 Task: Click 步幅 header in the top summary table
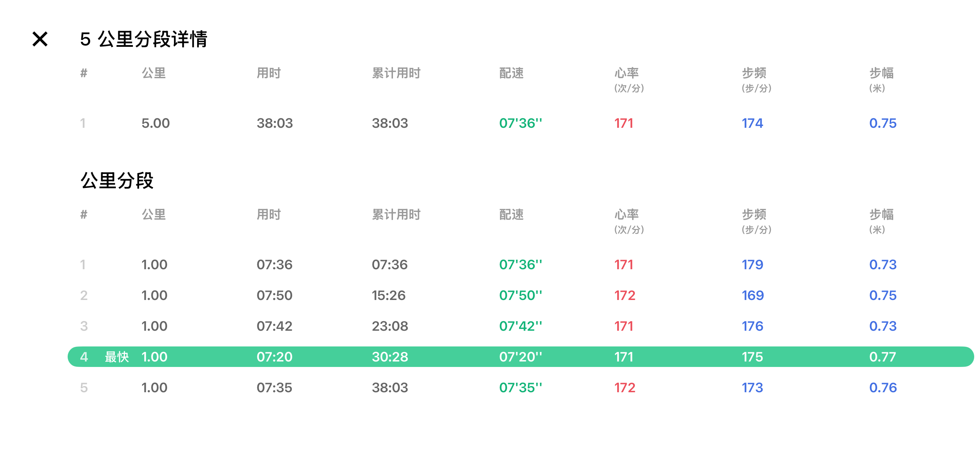click(881, 73)
